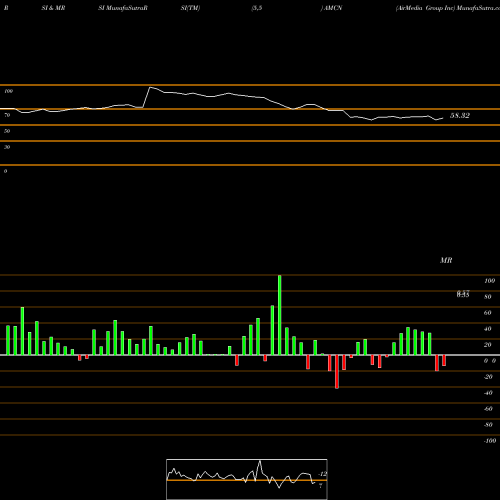Click the 100 label on the MR axis
Image resolution: width=500 pixels, height=500 pixels.
click(489, 281)
